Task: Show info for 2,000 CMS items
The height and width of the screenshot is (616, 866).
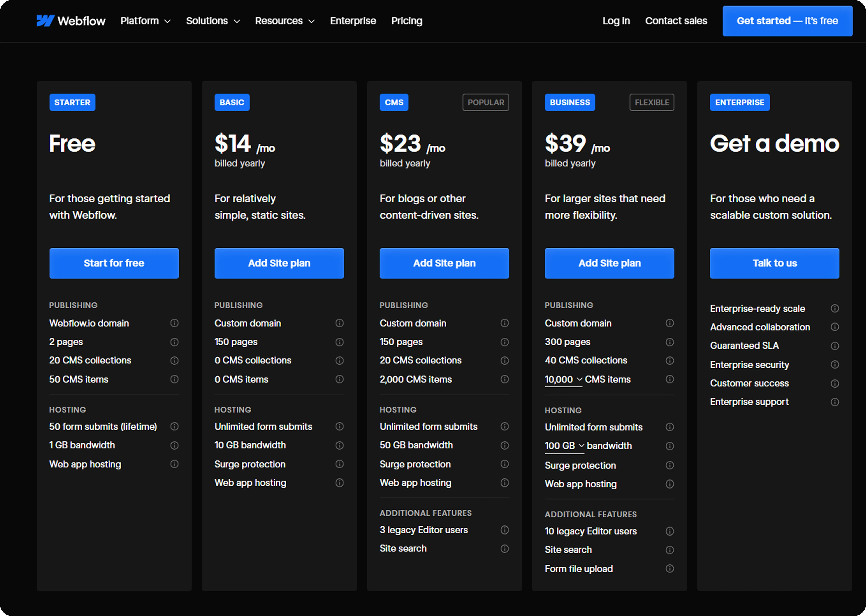Action: (x=505, y=379)
